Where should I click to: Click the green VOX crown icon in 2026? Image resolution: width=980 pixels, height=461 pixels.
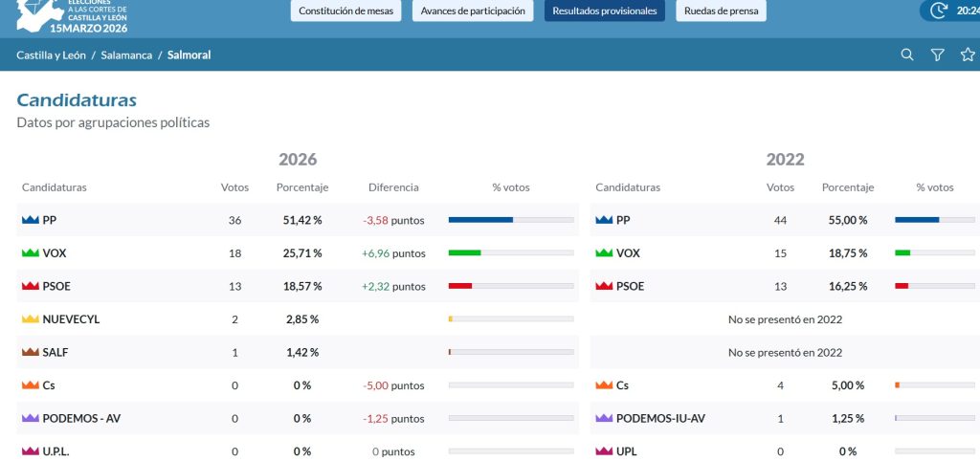pos(31,253)
